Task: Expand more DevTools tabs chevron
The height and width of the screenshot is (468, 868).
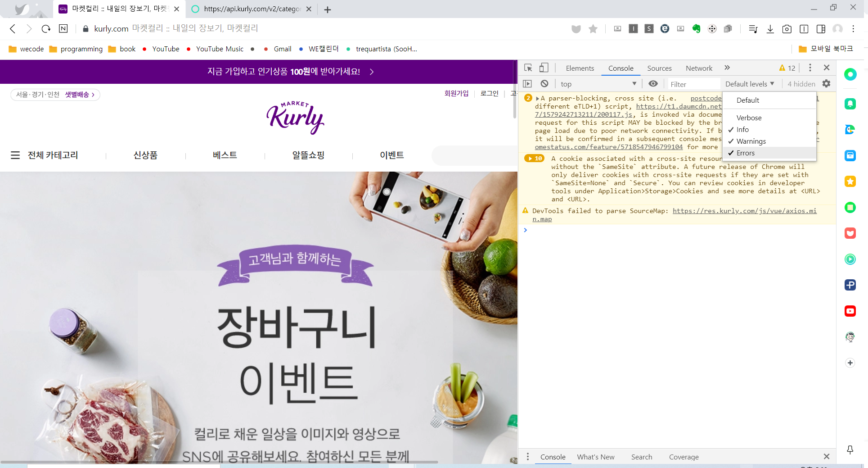Action: 727,68
